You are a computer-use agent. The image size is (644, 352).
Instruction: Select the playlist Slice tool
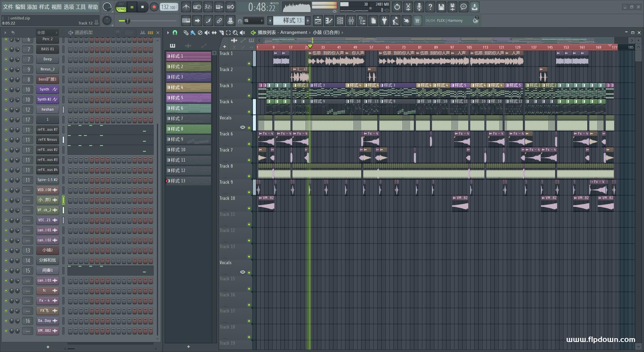coord(221,33)
